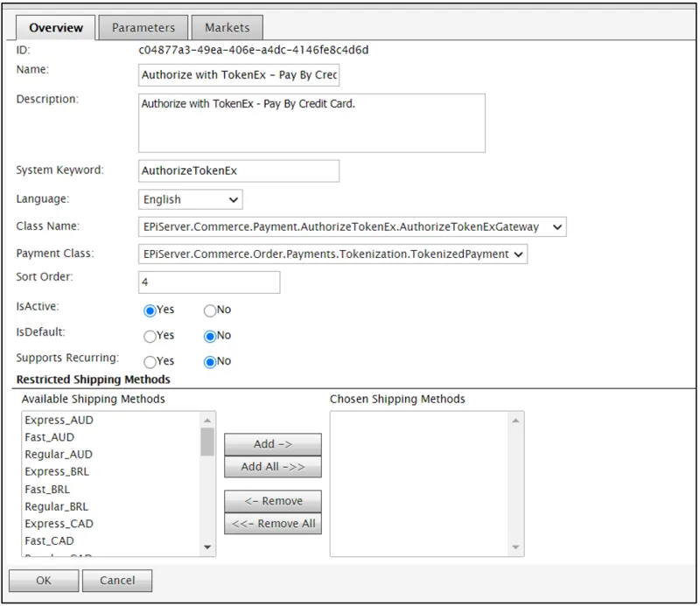Set IsDefault to No

pos(210,336)
